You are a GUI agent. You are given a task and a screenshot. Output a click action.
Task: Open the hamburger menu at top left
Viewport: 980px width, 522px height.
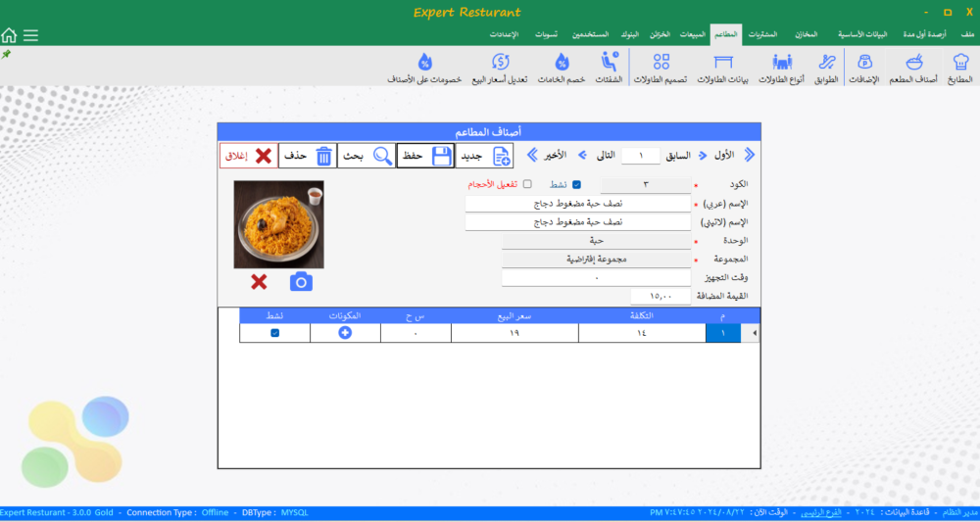tap(30, 35)
